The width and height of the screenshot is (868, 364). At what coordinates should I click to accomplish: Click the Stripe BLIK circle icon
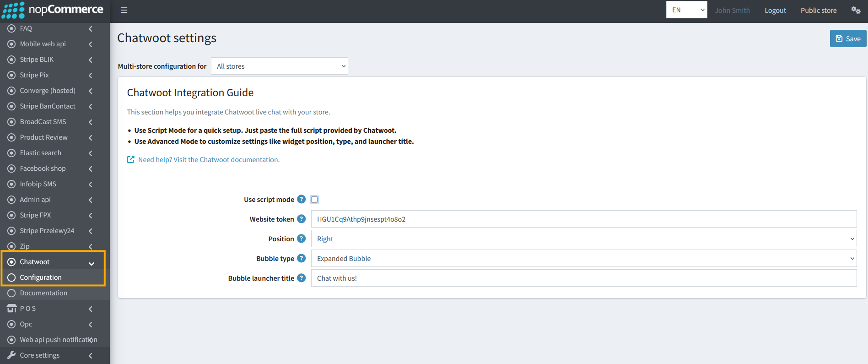11,60
